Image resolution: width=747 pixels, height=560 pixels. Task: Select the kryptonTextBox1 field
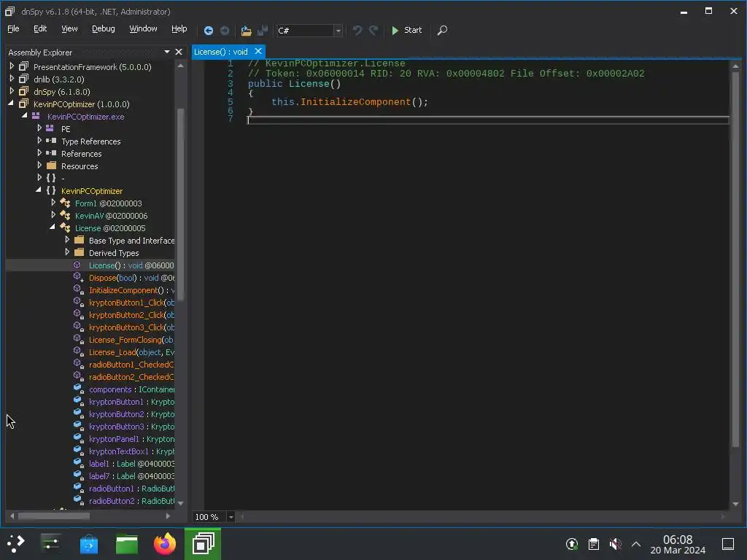[x=131, y=451]
